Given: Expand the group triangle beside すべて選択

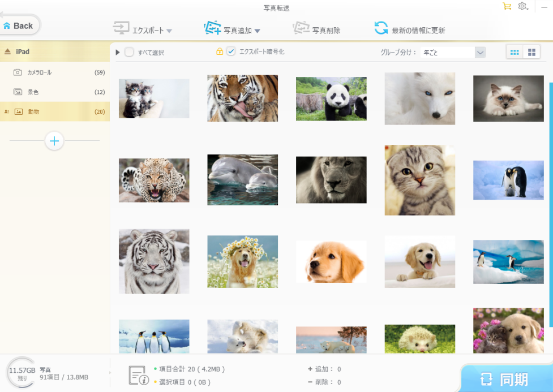Looking at the screenshot, I should [x=118, y=52].
